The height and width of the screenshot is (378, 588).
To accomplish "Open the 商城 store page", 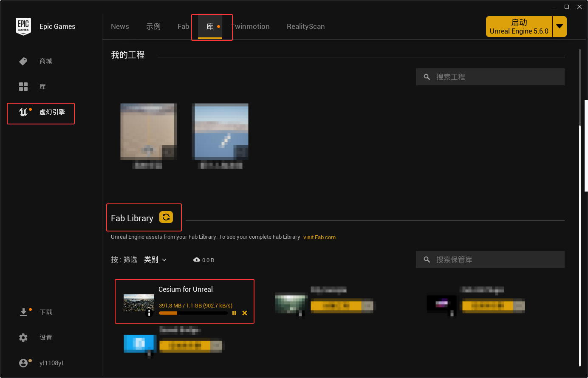I will coord(46,61).
